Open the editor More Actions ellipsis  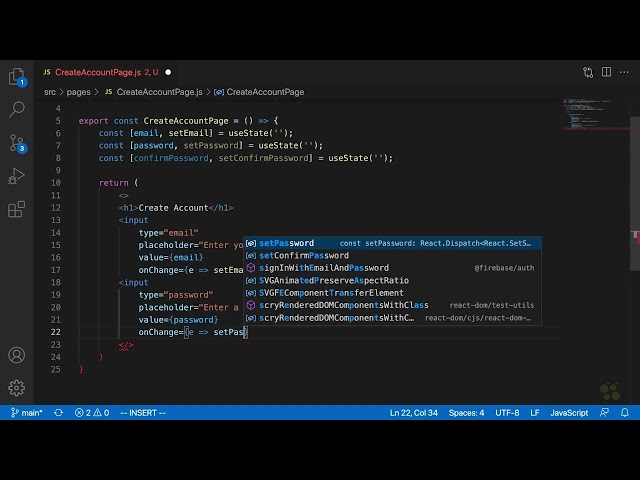click(624, 72)
